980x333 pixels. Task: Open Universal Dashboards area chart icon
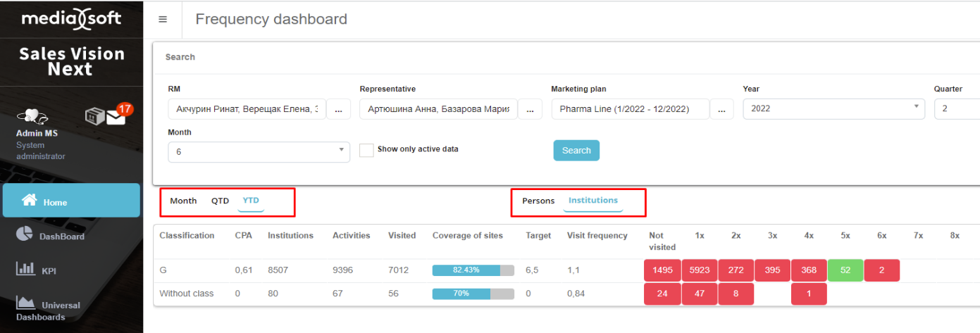(26, 302)
